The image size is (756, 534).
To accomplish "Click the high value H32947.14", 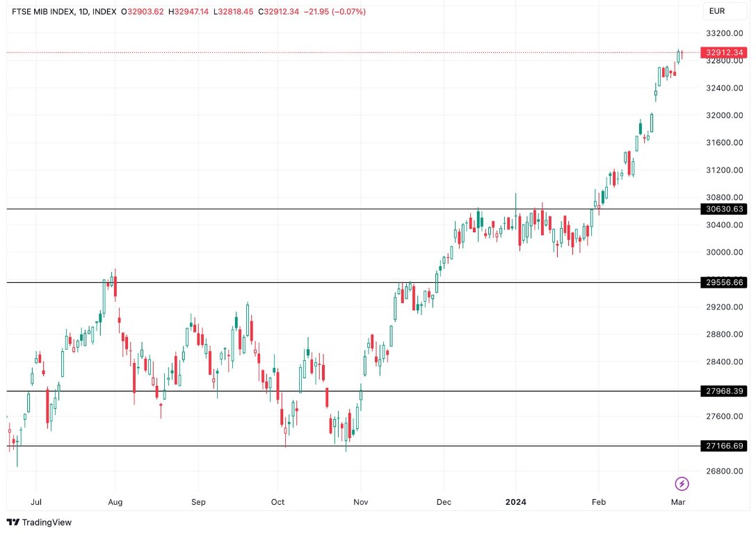I will (x=188, y=12).
